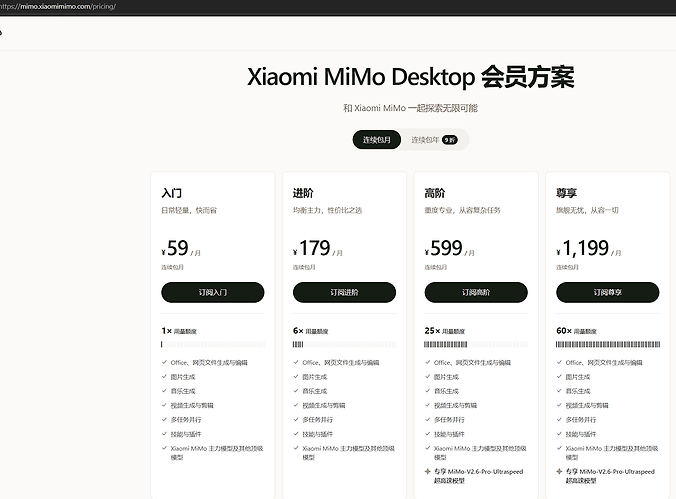Click 1× 用量额度 label in 入门 card
The height and width of the screenshot is (499, 676).
pos(179,331)
